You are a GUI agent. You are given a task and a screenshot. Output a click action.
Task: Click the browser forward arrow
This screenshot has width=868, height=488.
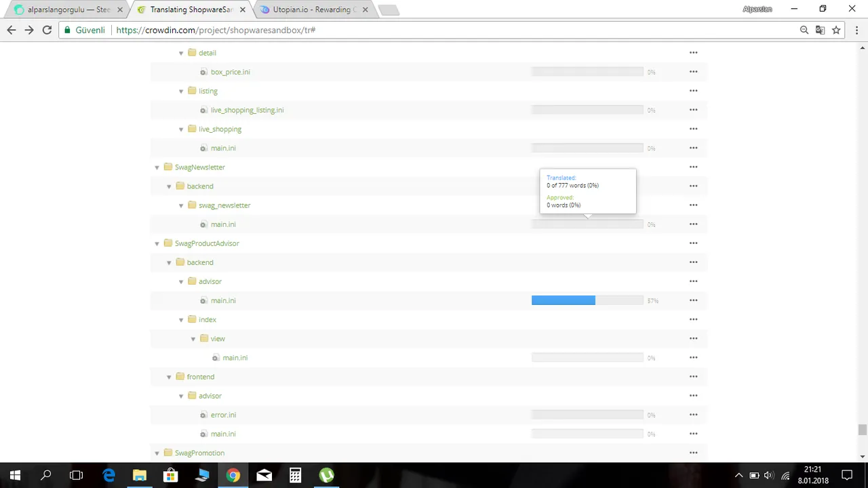point(29,30)
